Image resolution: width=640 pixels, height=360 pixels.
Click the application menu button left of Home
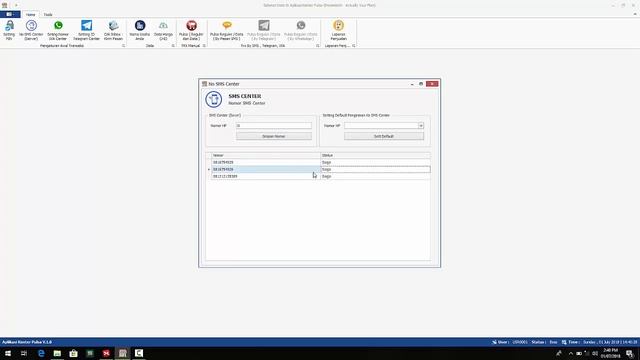click(10, 14)
